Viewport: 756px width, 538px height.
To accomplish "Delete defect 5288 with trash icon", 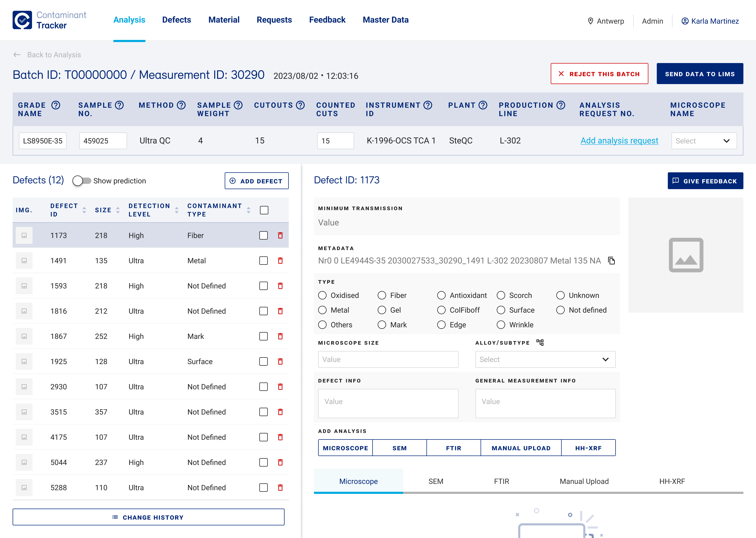I will click(x=280, y=487).
